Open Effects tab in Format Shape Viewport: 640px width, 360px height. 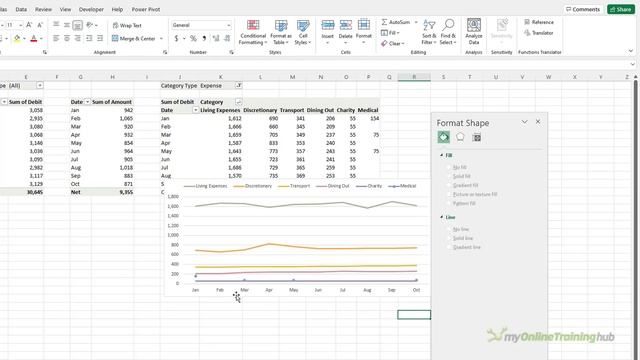[x=460, y=137]
